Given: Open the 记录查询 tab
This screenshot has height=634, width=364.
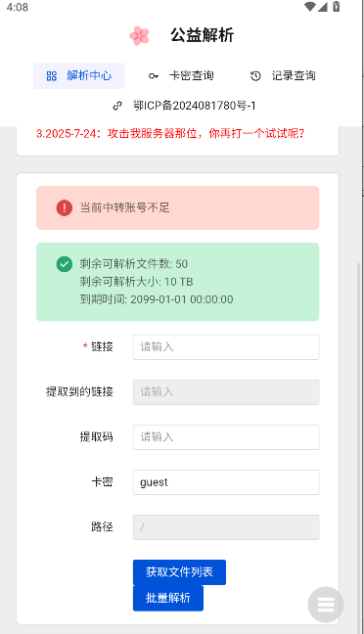Looking at the screenshot, I should (283, 75).
